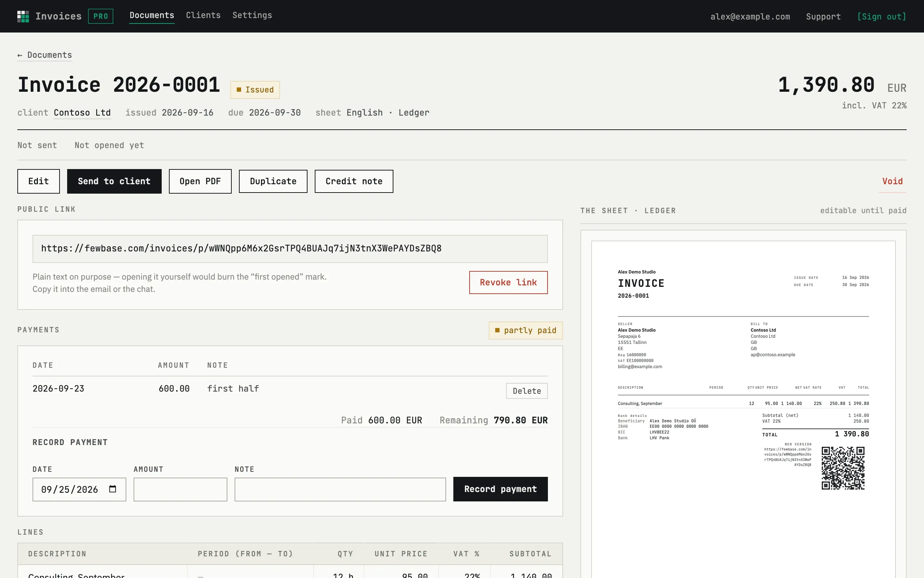Click the Issued status badge

click(x=255, y=90)
